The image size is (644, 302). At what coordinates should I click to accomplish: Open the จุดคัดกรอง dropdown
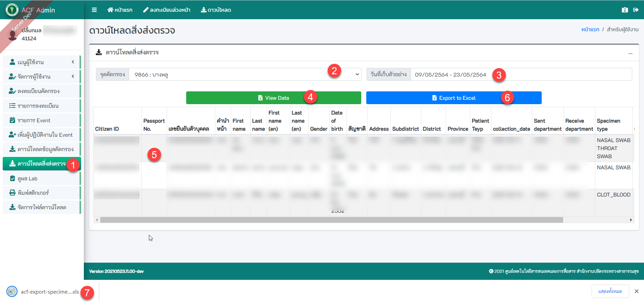pyautogui.click(x=245, y=75)
